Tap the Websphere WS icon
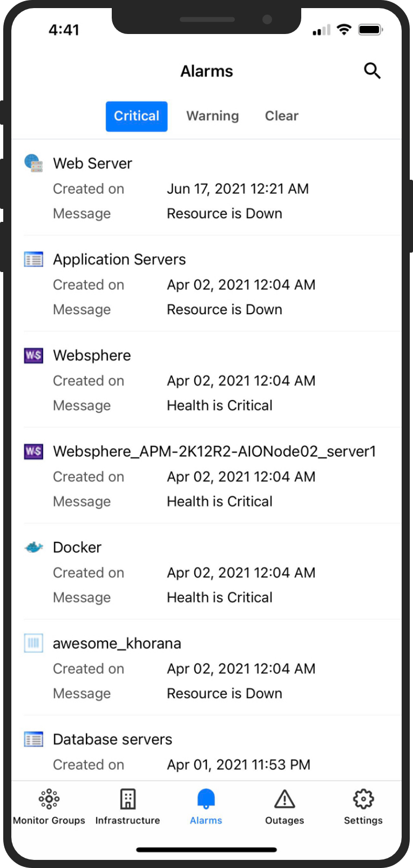413x868 pixels. click(33, 355)
